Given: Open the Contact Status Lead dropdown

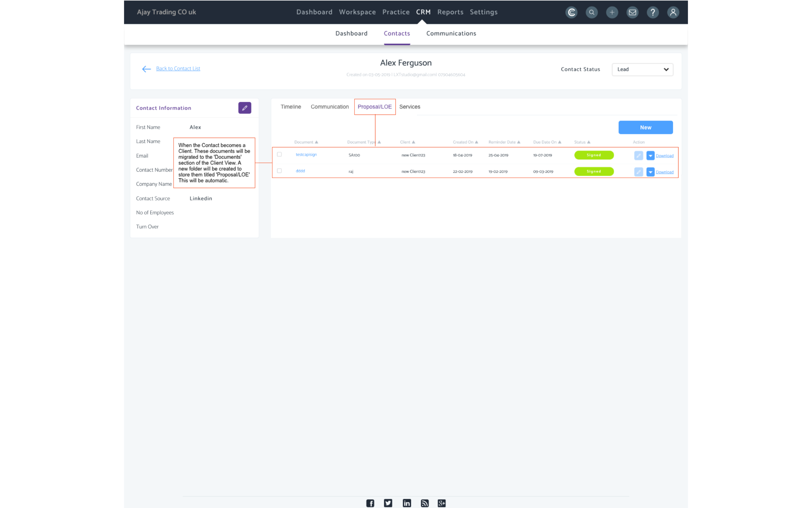Looking at the screenshot, I should point(642,69).
